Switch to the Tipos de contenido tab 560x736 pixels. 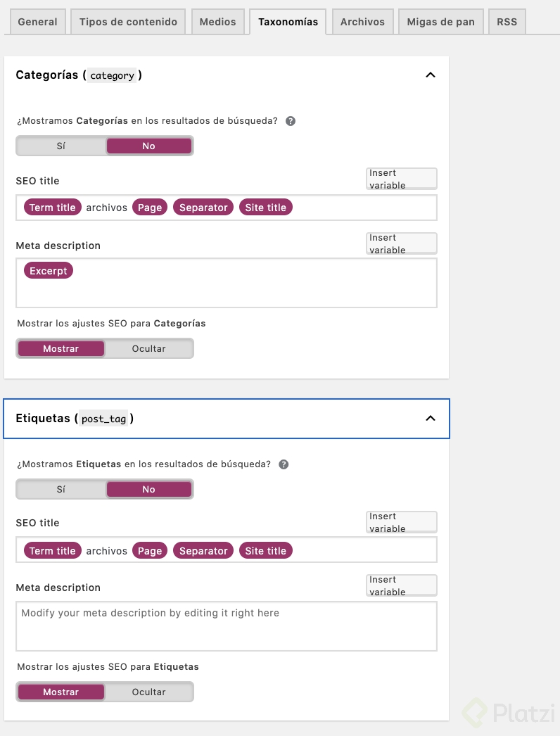128,22
